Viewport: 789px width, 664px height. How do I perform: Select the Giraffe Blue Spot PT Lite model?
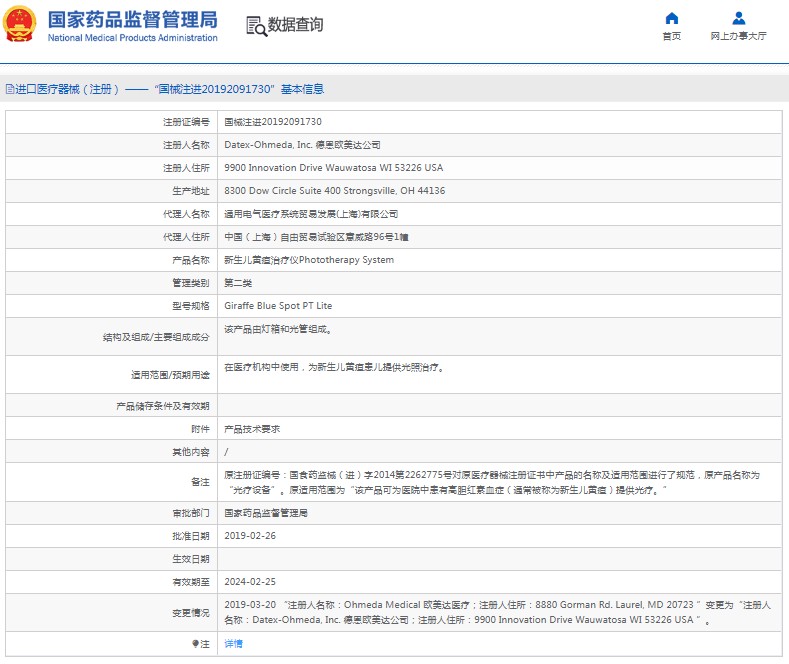(x=278, y=306)
